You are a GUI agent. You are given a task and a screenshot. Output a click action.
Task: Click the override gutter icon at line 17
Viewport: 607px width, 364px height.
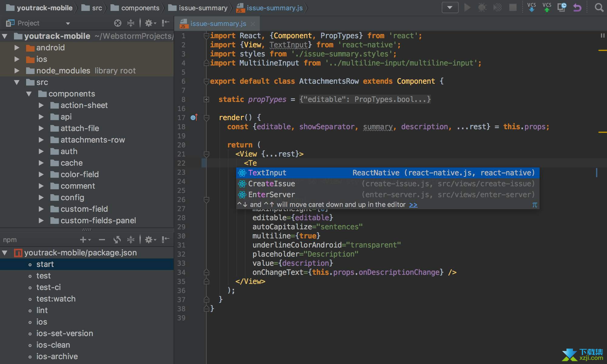coord(194,117)
